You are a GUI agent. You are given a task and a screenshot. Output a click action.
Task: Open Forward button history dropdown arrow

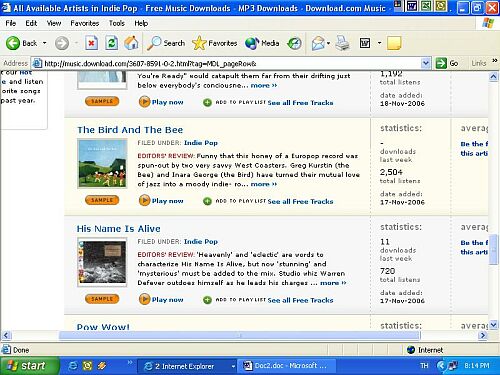pyautogui.click(x=76, y=43)
